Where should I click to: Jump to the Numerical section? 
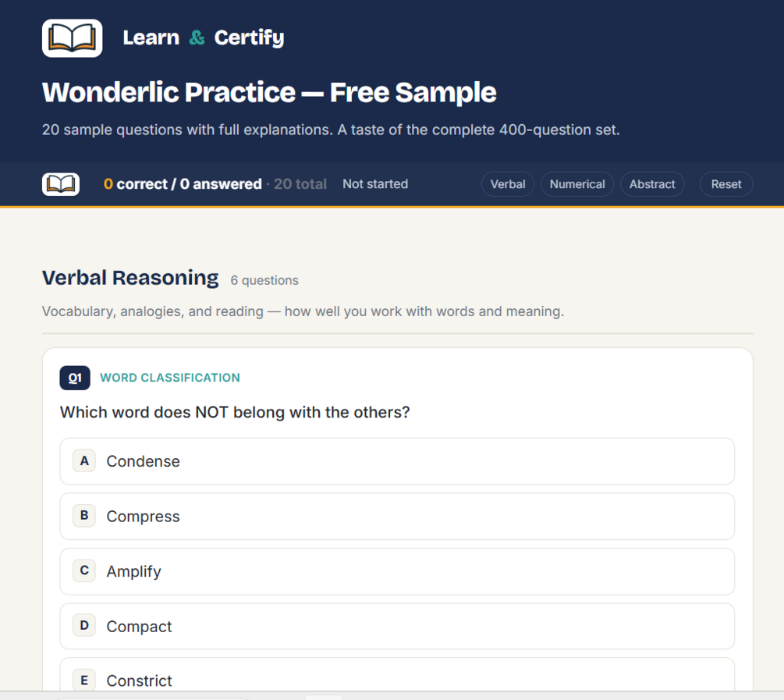[x=577, y=184]
